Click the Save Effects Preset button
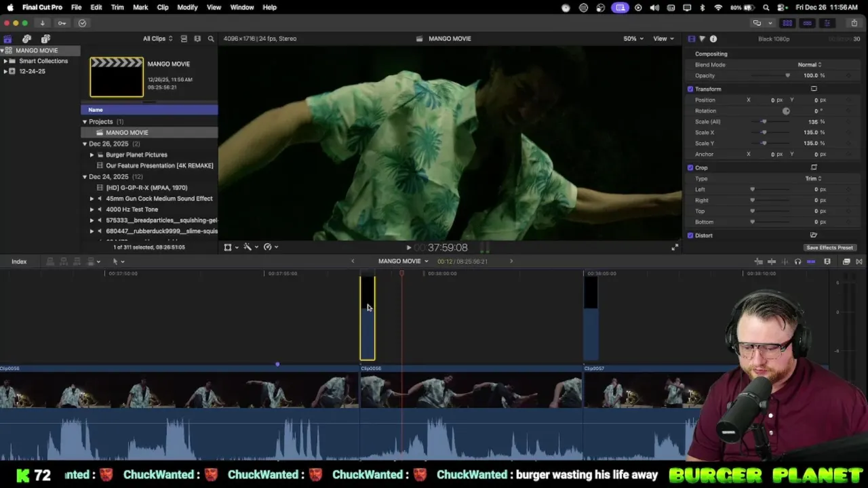868x488 pixels. pos(829,247)
